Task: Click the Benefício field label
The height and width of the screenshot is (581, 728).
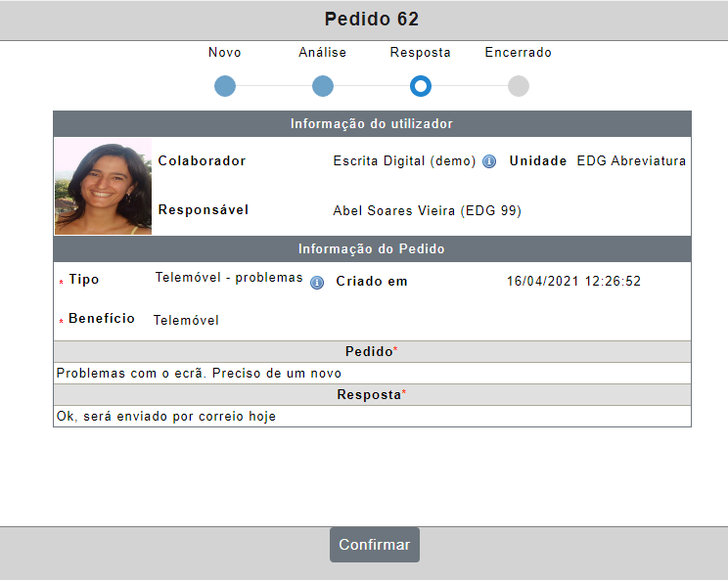Action: (102, 318)
